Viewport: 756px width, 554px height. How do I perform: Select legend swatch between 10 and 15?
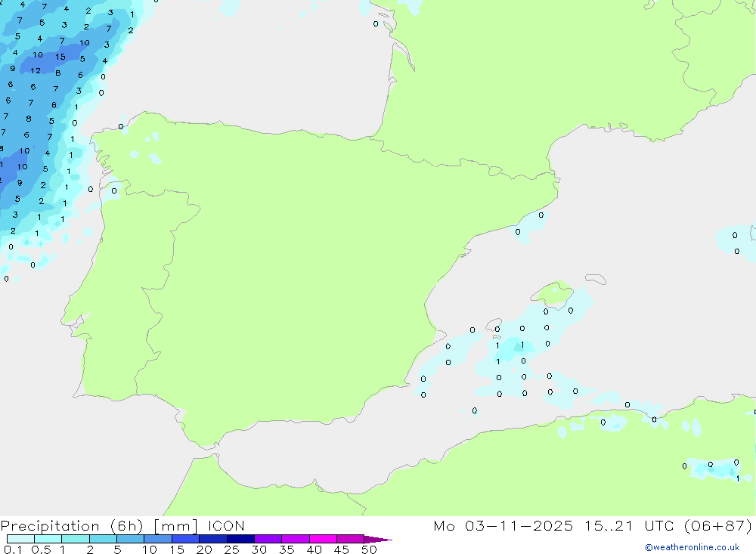tap(158, 539)
